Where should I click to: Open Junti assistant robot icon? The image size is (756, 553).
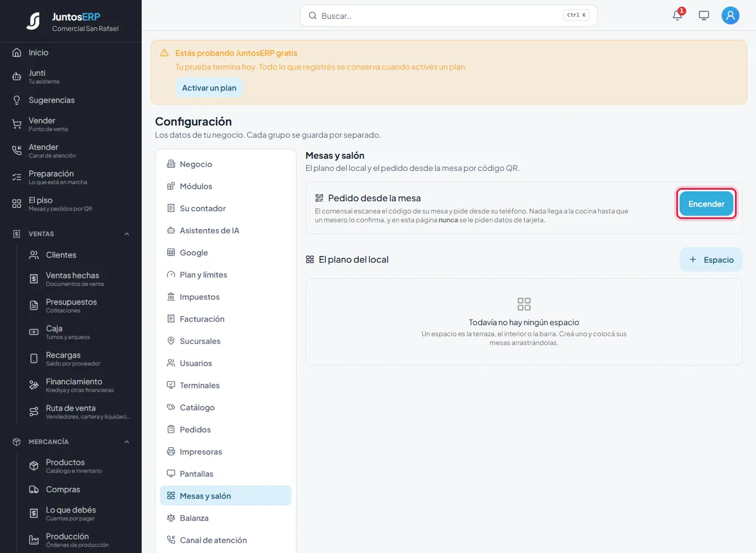[17, 77]
